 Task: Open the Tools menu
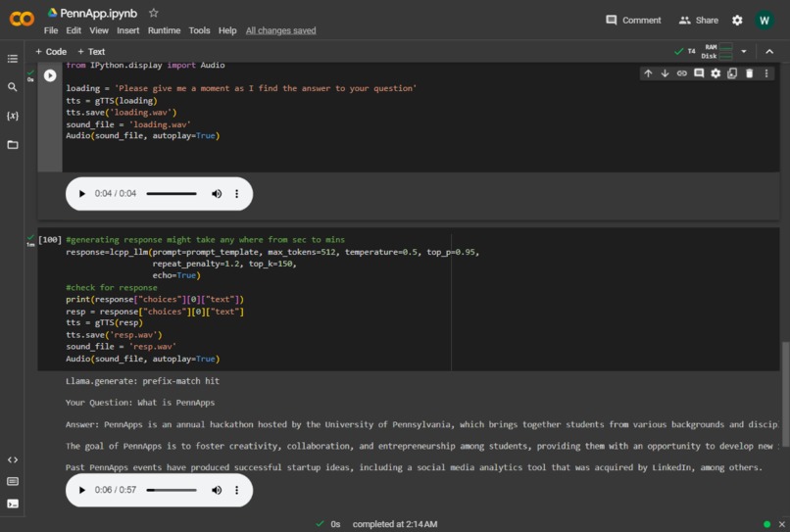(199, 30)
